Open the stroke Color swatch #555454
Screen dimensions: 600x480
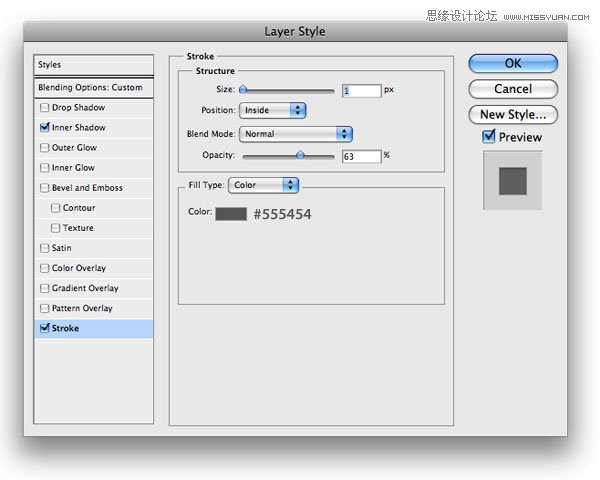(231, 214)
